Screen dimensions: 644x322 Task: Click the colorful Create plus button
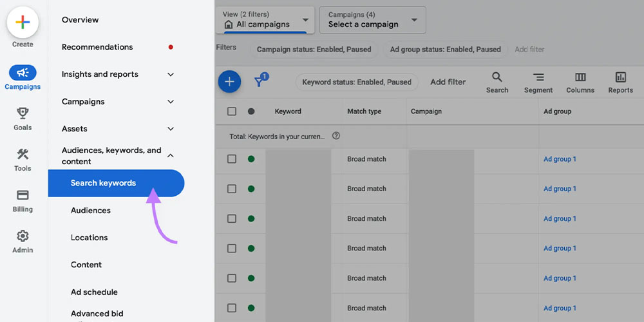(23, 22)
